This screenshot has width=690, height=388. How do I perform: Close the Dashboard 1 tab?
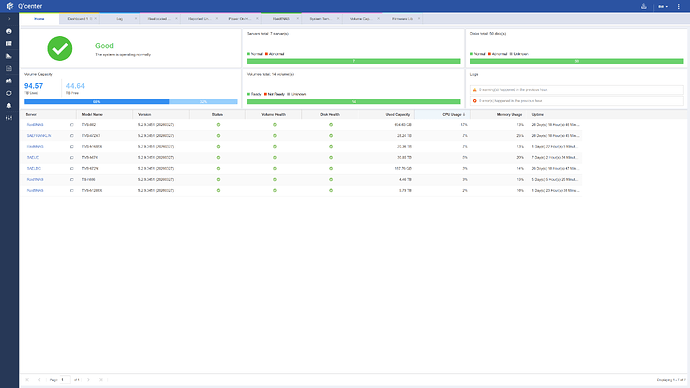pyautogui.click(x=95, y=18)
